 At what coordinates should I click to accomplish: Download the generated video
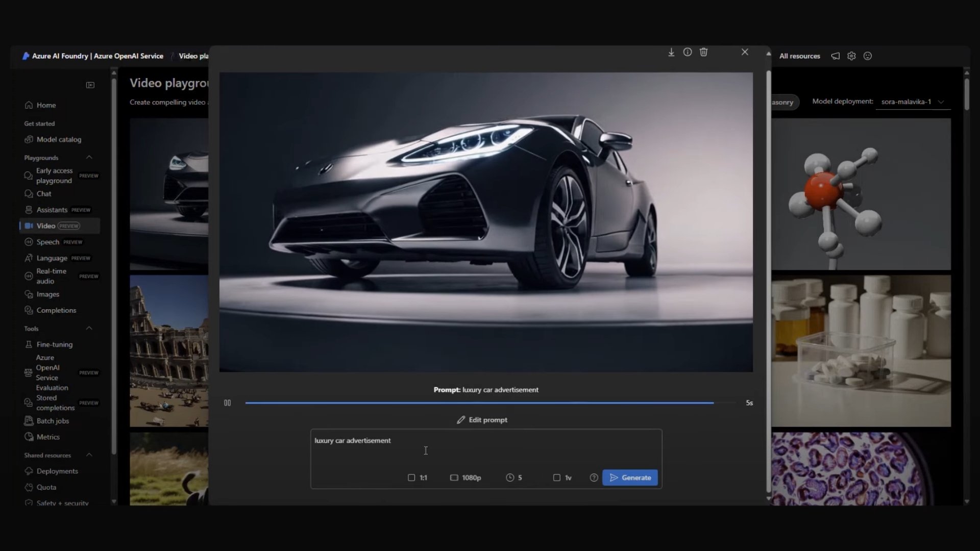pos(671,52)
